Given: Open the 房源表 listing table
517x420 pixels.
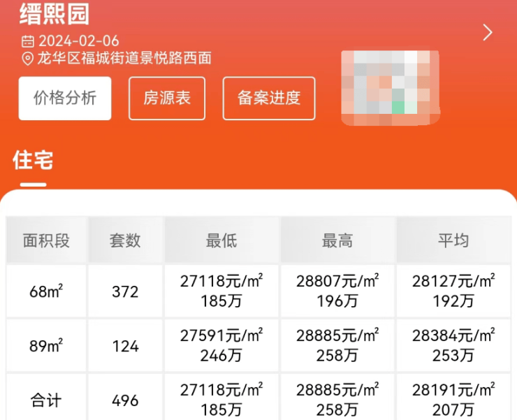Looking at the screenshot, I should [x=167, y=99].
